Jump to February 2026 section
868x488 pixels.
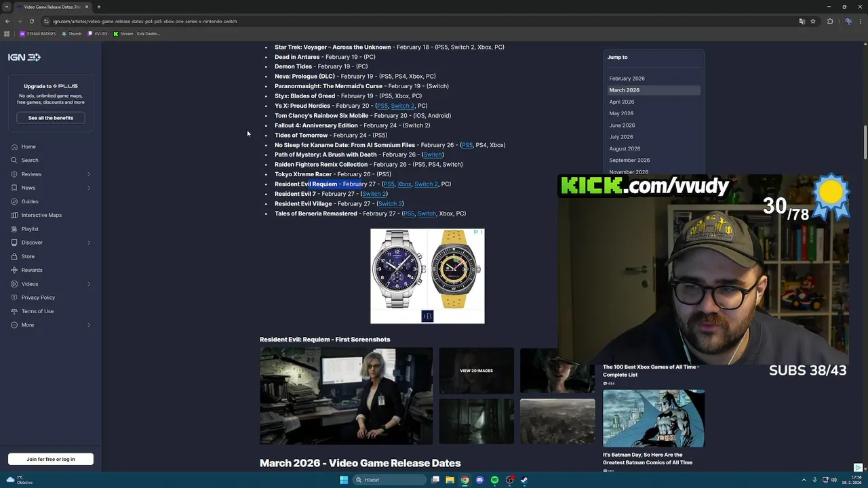(x=627, y=79)
